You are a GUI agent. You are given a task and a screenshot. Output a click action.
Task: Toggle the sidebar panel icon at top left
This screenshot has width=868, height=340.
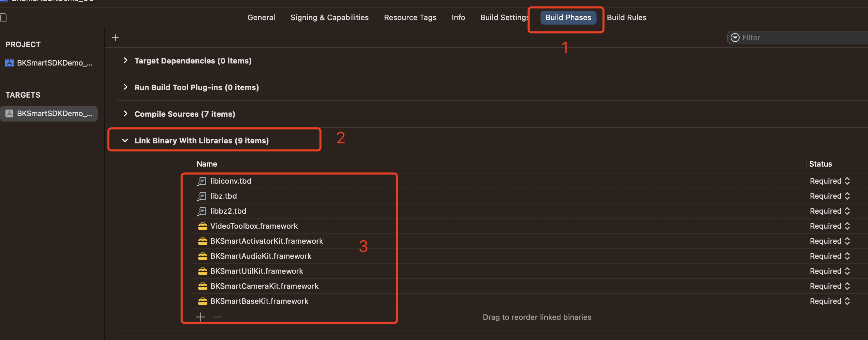tap(3, 17)
